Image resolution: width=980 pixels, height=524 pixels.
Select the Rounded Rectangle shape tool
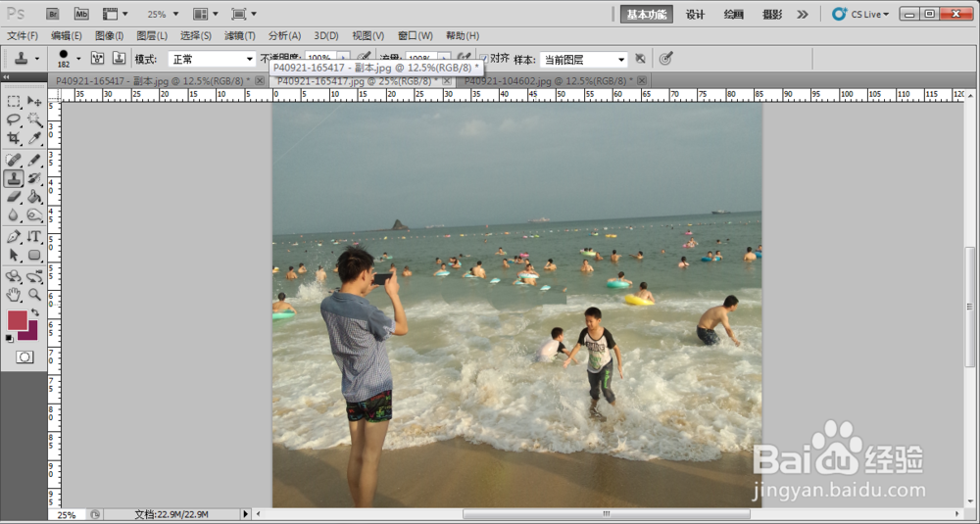click(34, 255)
